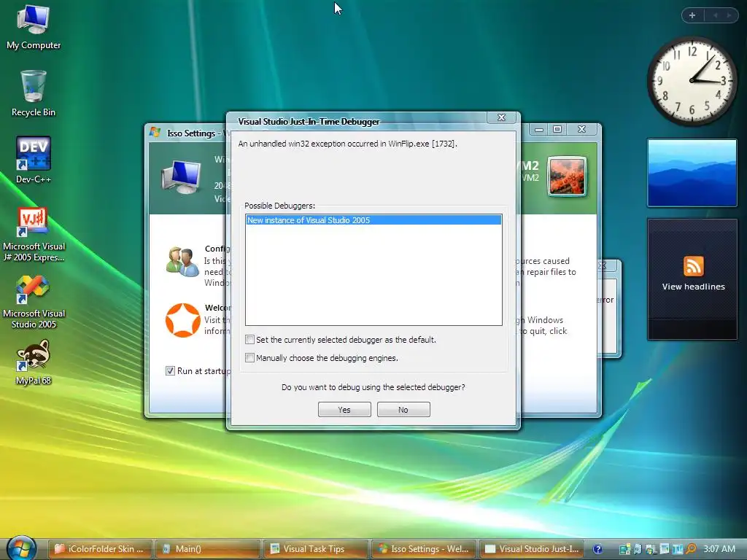The height and width of the screenshot is (560, 747).
Task: Click the Start orb button
Action: (21, 548)
